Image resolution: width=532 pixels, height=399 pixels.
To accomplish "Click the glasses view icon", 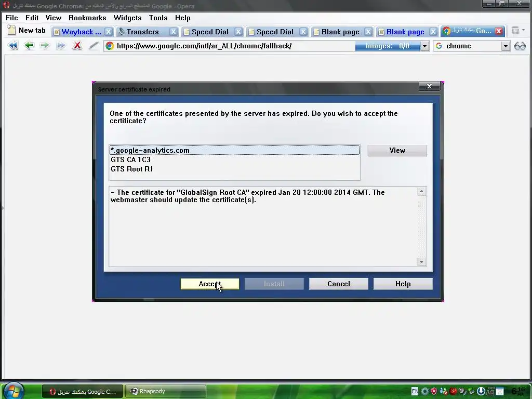I will point(520,46).
